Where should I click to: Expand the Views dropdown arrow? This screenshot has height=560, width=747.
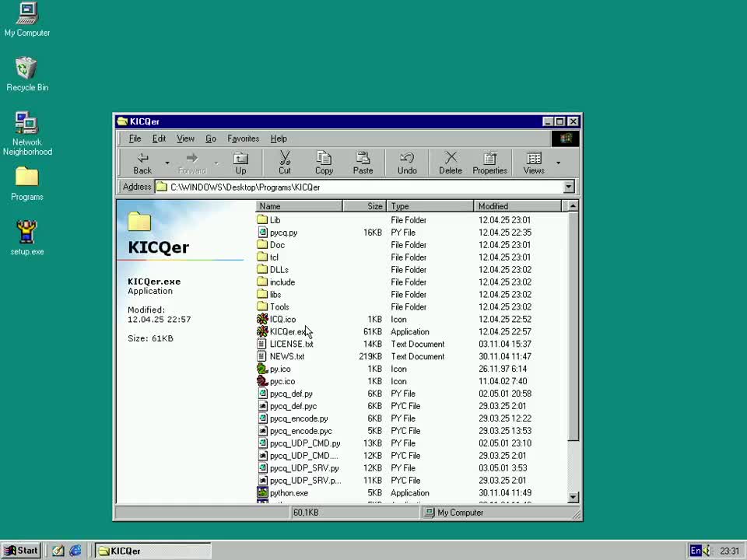click(x=558, y=163)
